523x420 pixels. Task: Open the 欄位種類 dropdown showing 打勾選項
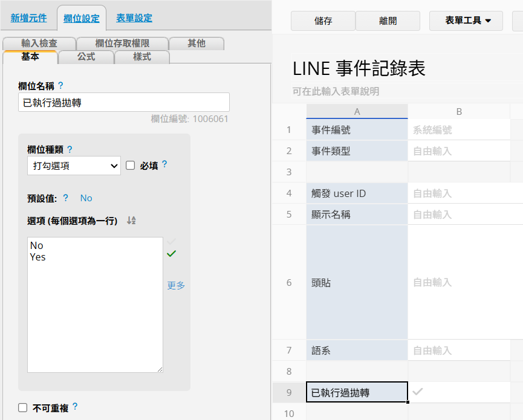tap(74, 166)
